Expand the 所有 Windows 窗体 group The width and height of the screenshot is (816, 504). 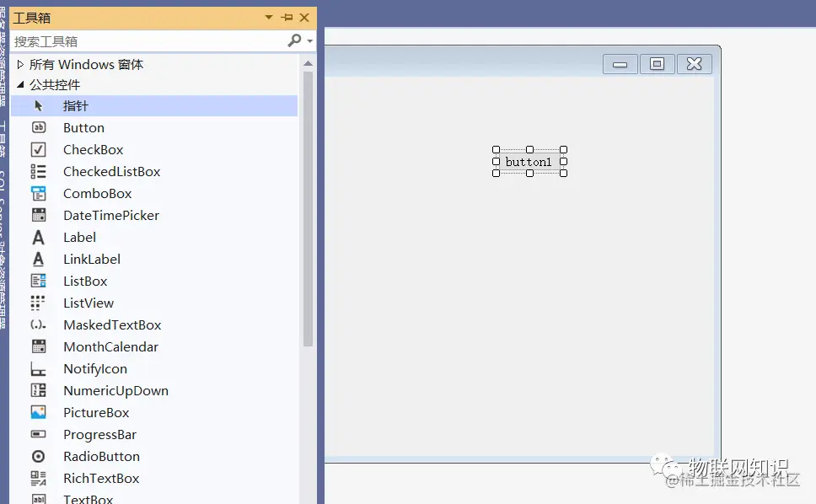pos(20,65)
